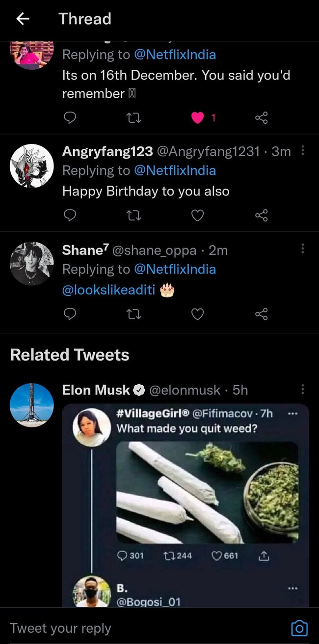Share the Shane7 tweet
The image size is (319, 644).
click(x=262, y=314)
